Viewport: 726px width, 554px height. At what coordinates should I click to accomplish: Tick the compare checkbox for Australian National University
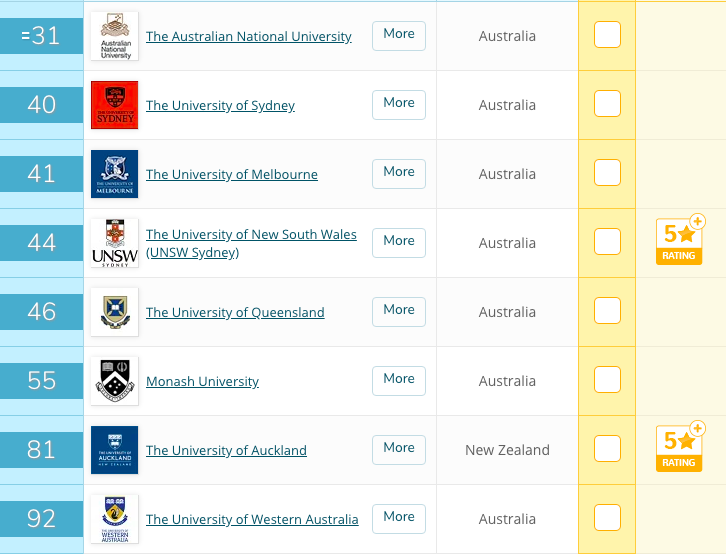point(607,35)
